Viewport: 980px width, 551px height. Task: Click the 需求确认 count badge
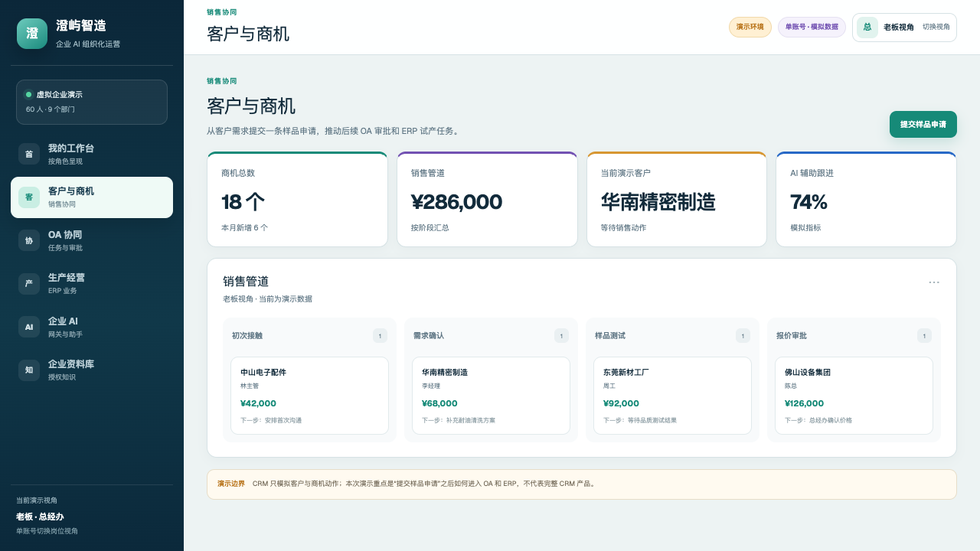click(561, 335)
